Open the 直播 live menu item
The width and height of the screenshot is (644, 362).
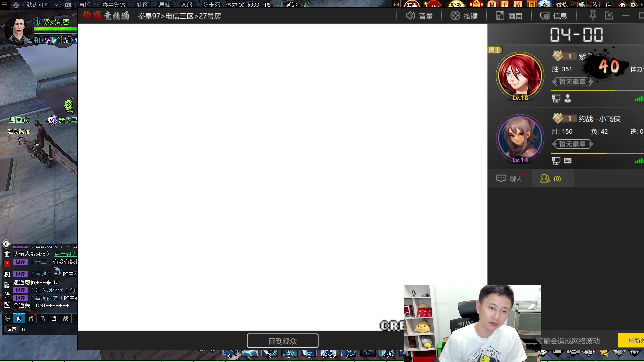tap(85, 5)
